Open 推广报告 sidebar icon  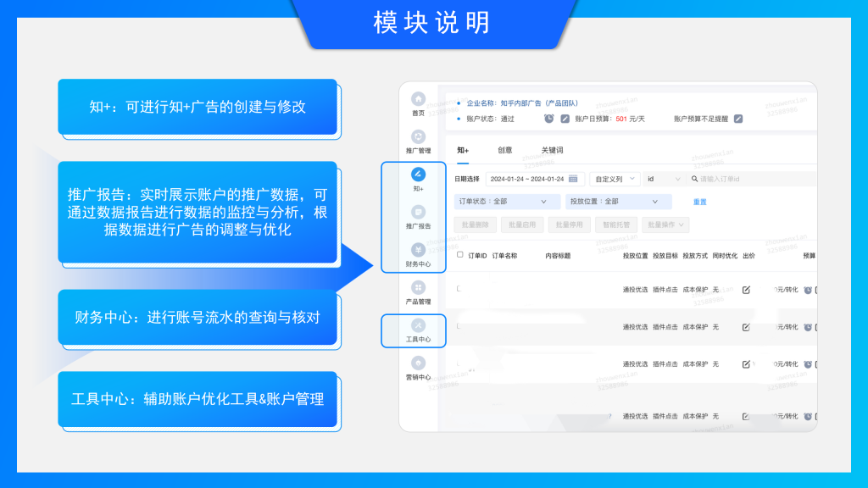[418, 213]
